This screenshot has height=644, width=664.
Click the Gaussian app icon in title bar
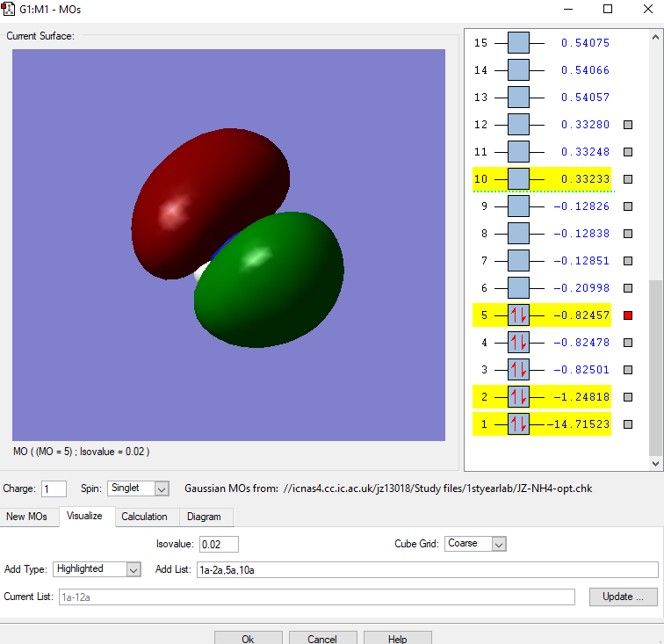(9, 9)
